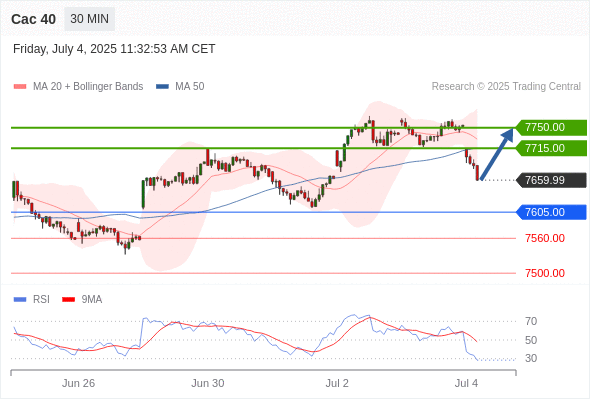Click the 7500.00 red support label

545,273
